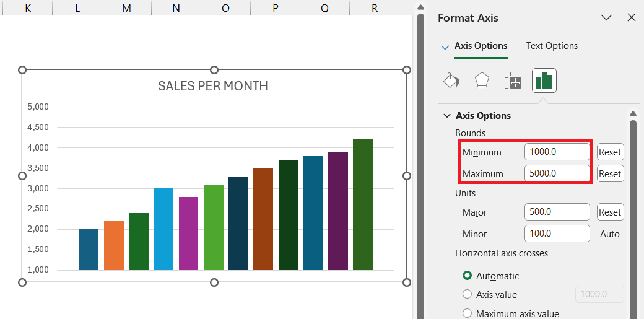Click the Maximum bound input field

[x=557, y=173]
